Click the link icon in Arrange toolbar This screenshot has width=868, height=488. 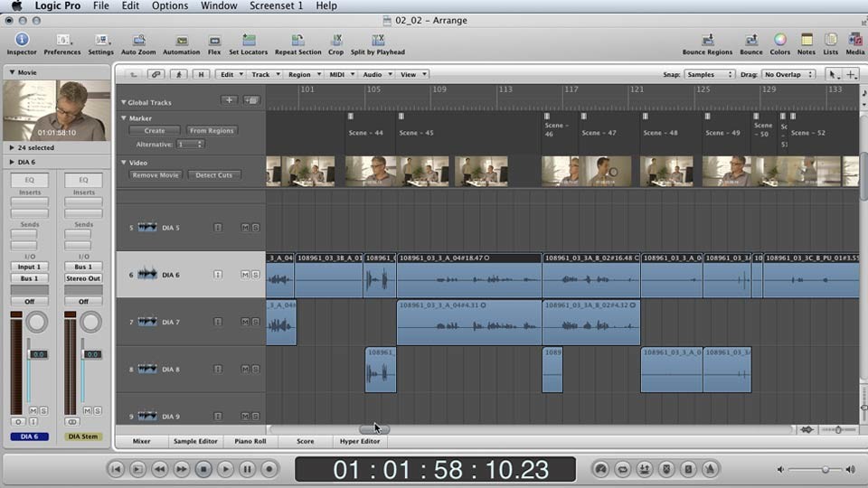156,74
